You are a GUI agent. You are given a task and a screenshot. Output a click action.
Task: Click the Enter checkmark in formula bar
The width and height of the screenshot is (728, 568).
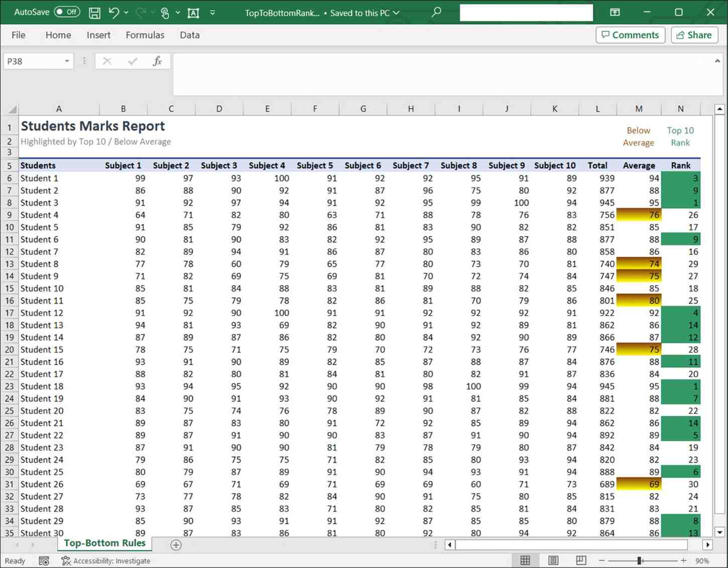click(x=133, y=61)
